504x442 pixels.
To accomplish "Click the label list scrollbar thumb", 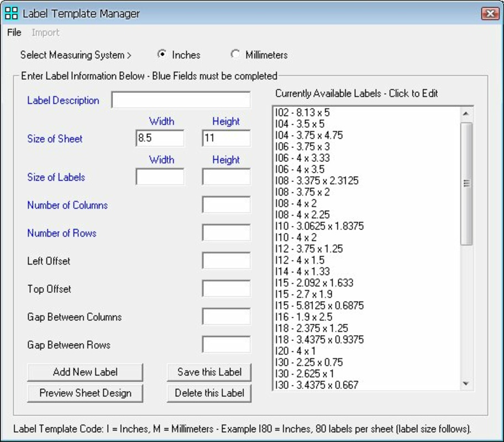I will 466,183.
